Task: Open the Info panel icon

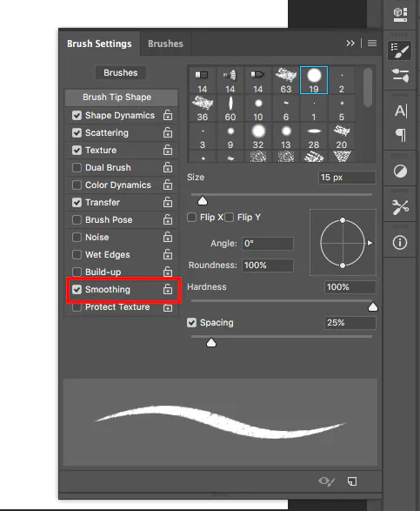Action: pyautogui.click(x=400, y=243)
